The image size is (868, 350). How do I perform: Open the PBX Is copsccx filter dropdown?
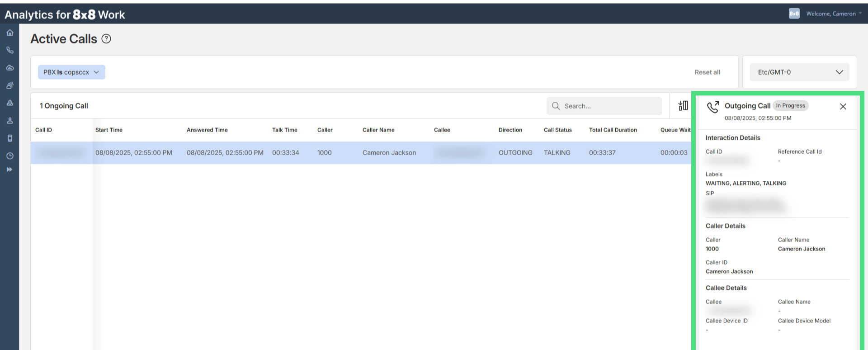click(71, 72)
